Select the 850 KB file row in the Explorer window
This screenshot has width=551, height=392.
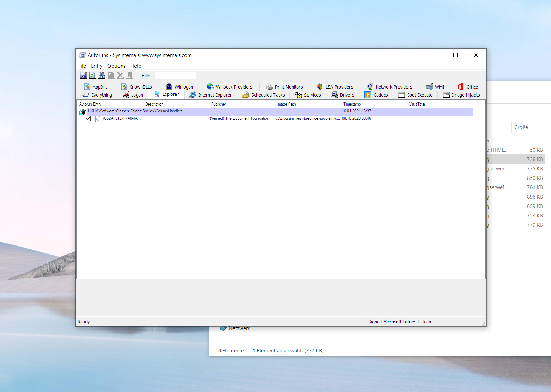coord(516,178)
